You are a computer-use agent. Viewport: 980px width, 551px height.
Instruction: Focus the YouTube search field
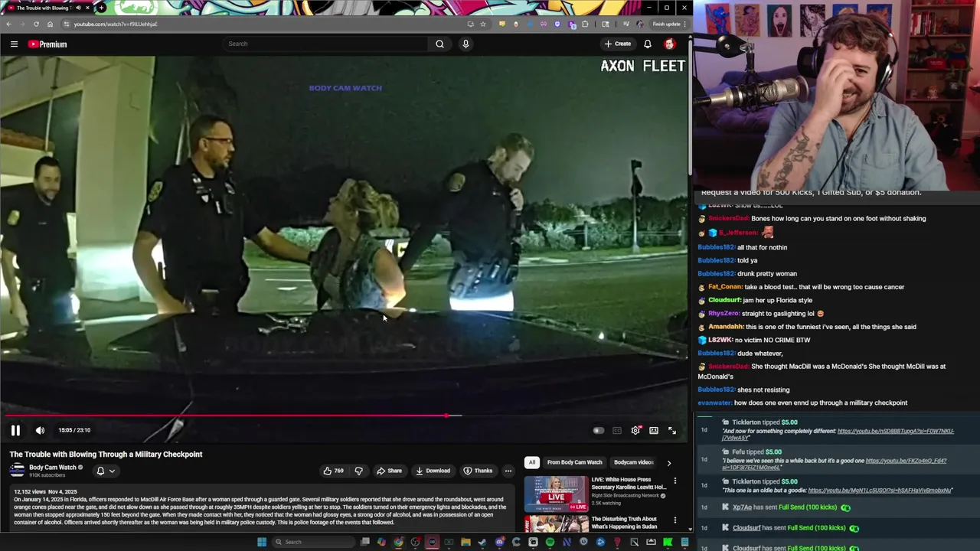(x=325, y=44)
